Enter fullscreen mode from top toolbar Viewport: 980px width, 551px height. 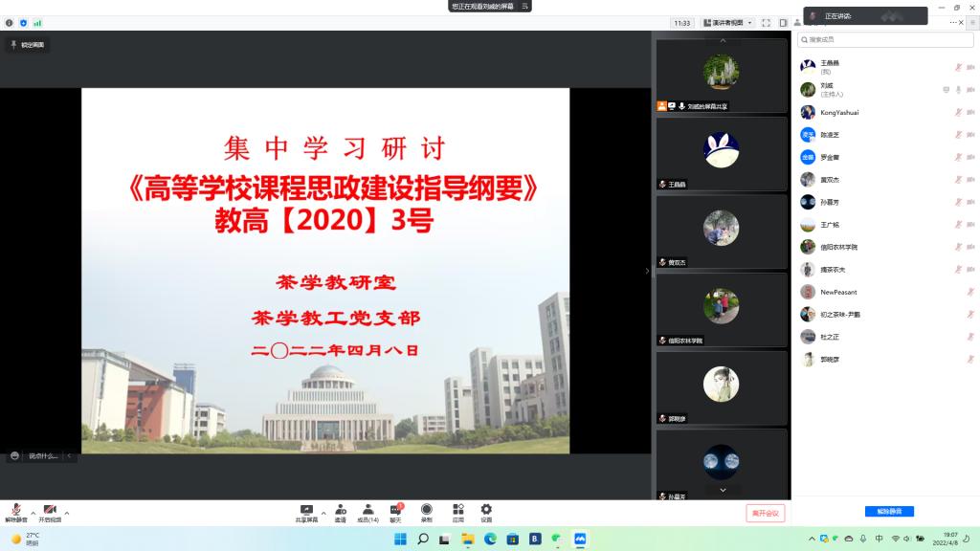pos(767,22)
